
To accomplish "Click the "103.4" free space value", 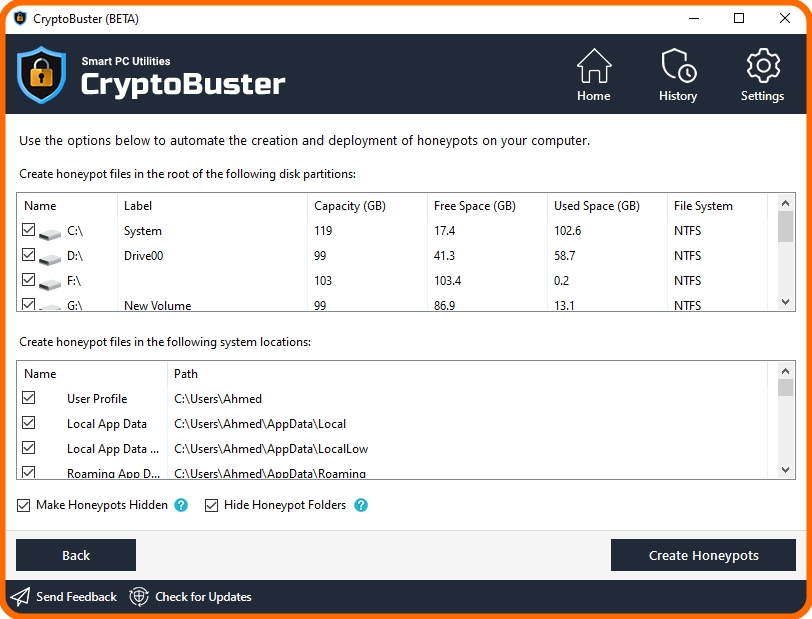I will pyautogui.click(x=447, y=281).
